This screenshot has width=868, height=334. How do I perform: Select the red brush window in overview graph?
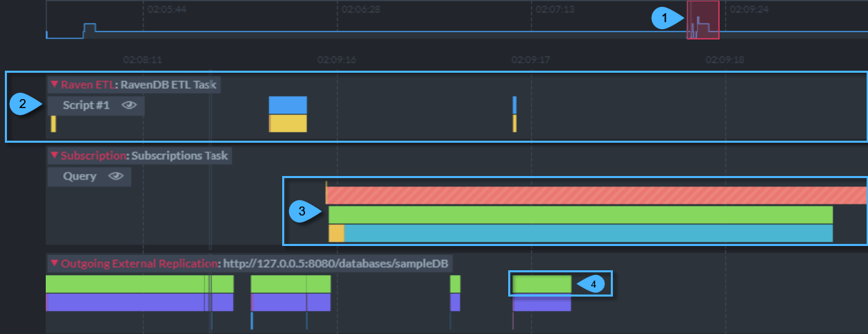(703, 19)
